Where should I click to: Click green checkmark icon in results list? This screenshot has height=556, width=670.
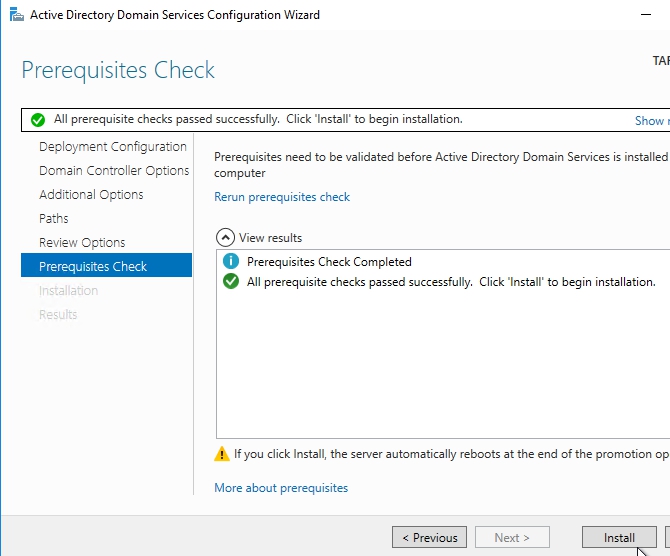[x=230, y=282]
